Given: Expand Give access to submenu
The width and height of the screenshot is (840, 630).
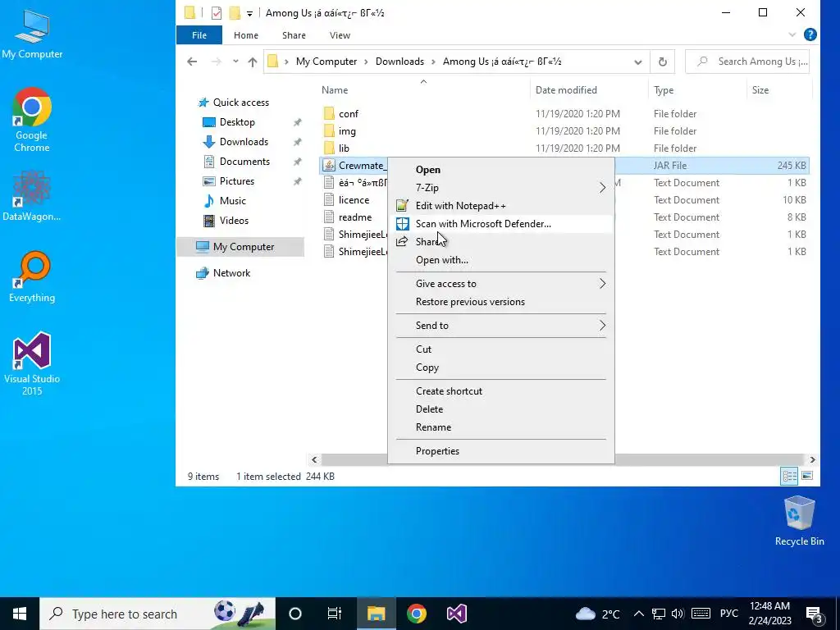Looking at the screenshot, I should coord(602,283).
